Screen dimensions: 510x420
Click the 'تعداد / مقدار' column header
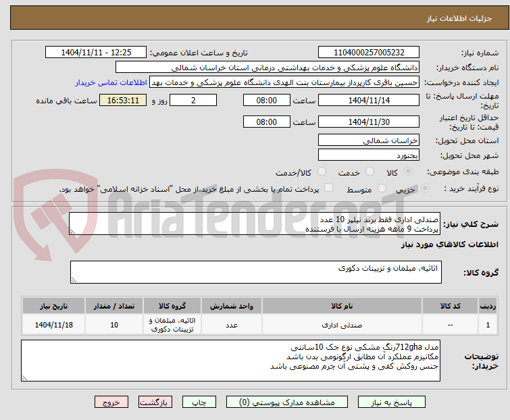(x=114, y=306)
